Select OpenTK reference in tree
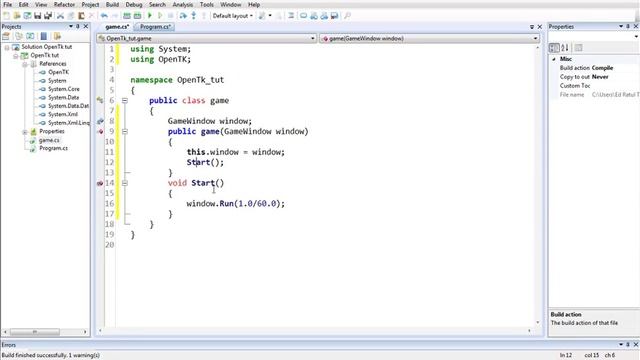 pos(58,72)
